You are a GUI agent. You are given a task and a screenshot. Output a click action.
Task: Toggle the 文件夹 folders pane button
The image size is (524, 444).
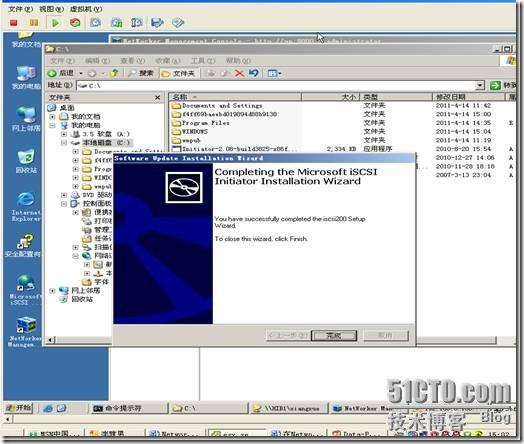(x=179, y=73)
